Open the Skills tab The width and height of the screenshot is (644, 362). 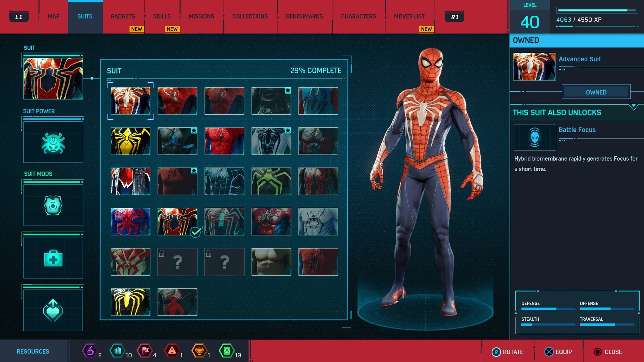162,16
